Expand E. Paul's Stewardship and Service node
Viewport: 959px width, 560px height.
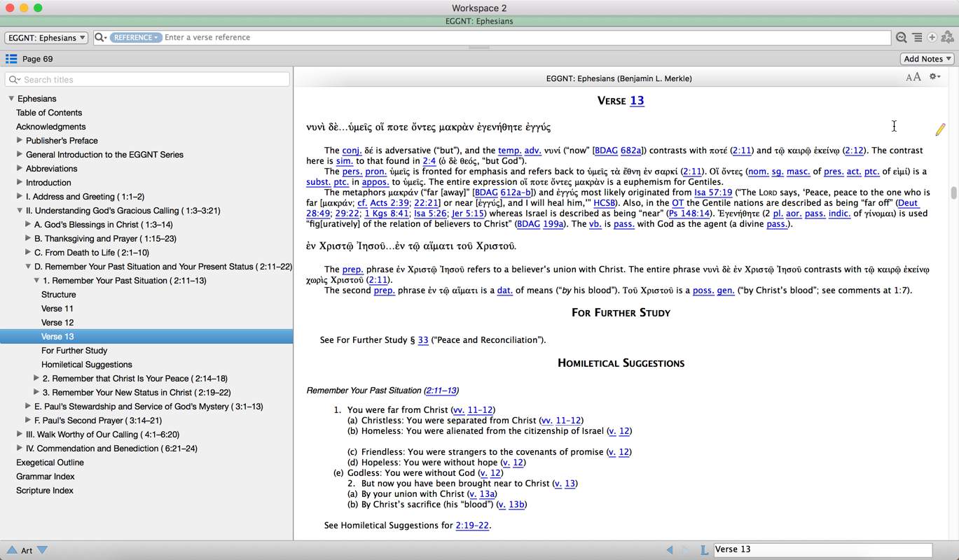[28, 406]
